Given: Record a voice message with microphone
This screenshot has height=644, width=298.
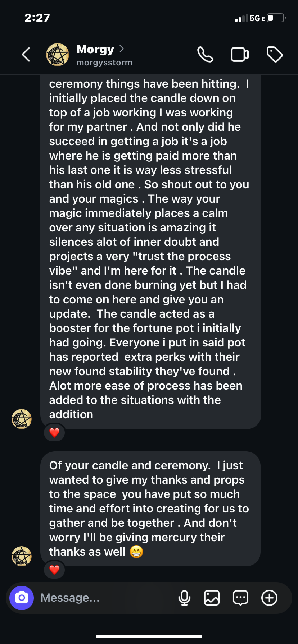Looking at the screenshot, I should pos(184,598).
